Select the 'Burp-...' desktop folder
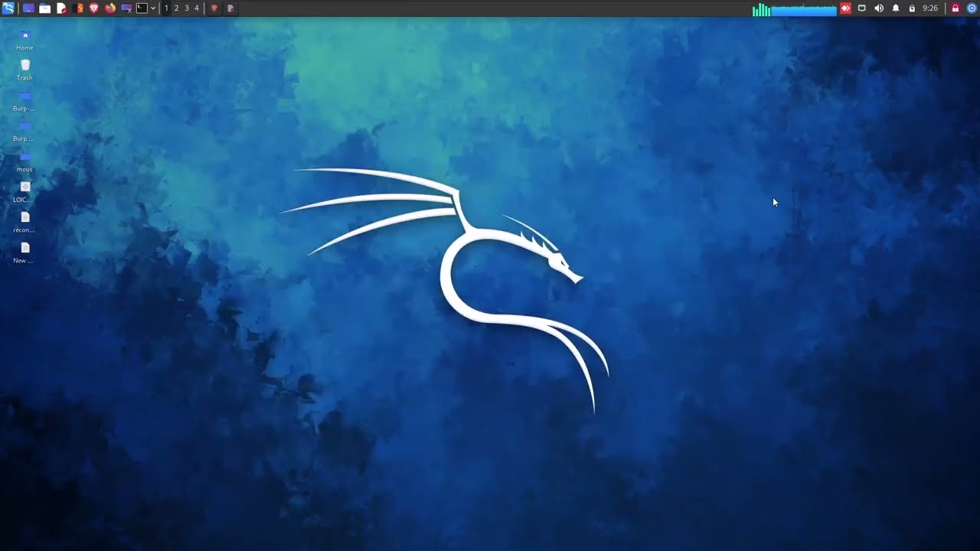This screenshot has height=551, width=980. click(24, 101)
